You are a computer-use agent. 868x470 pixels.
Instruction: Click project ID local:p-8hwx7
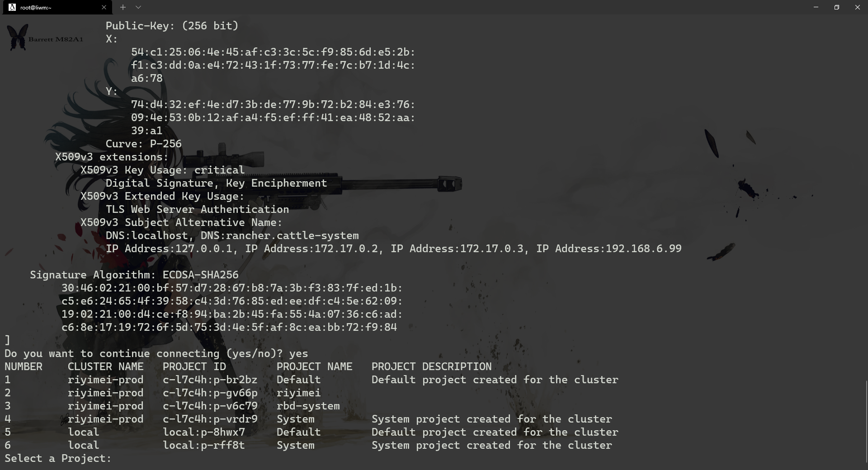(x=204, y=432)
